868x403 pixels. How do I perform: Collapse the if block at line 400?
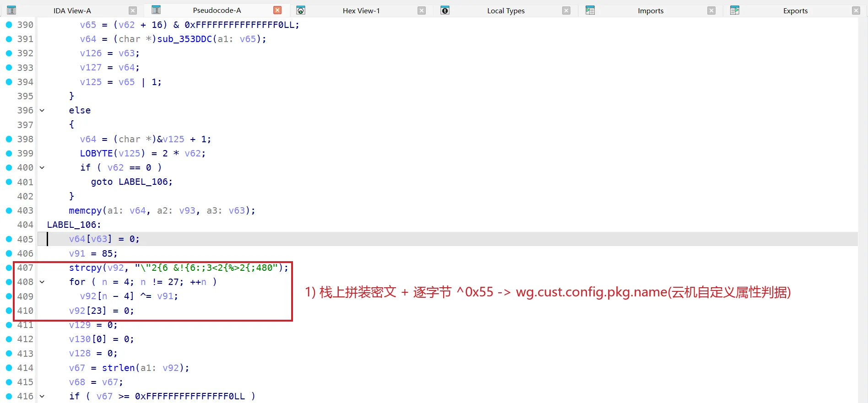[42, 167]
